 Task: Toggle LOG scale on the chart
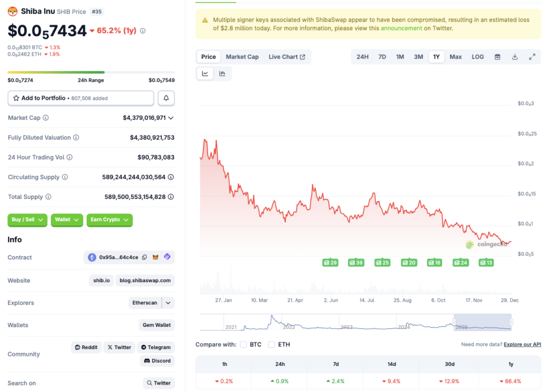[x=477, y=56]
